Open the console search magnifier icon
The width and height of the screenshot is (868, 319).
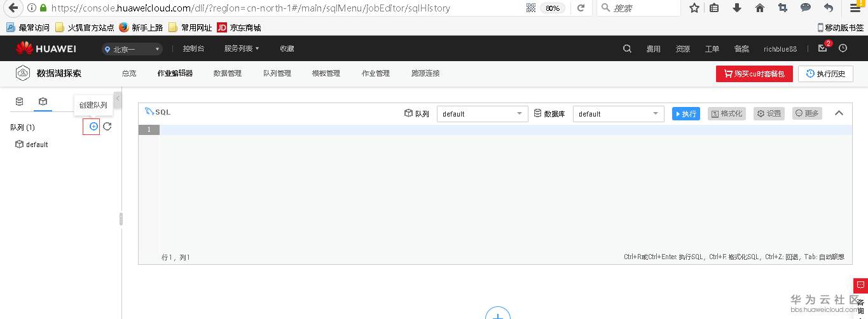627,48
